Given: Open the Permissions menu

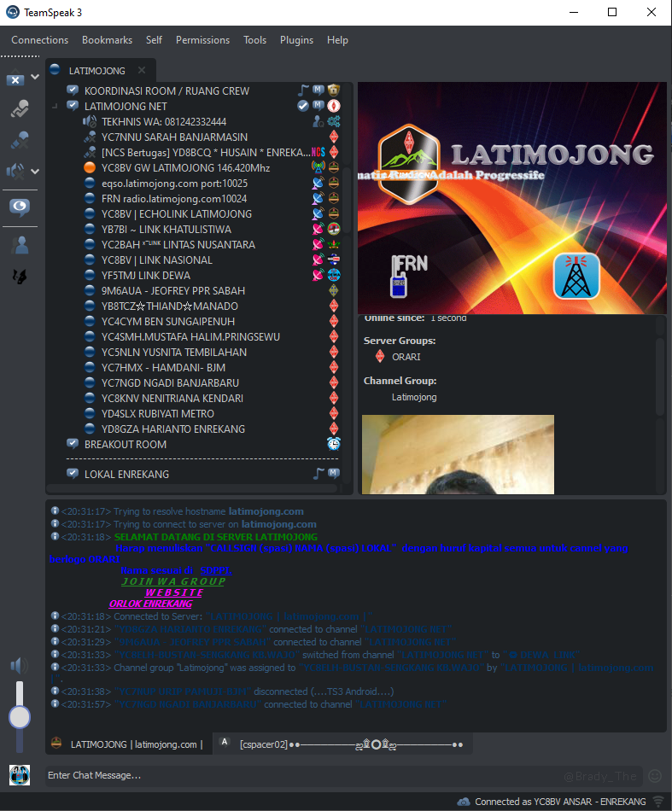Looking at the screenshot, I should coord(202,40).
